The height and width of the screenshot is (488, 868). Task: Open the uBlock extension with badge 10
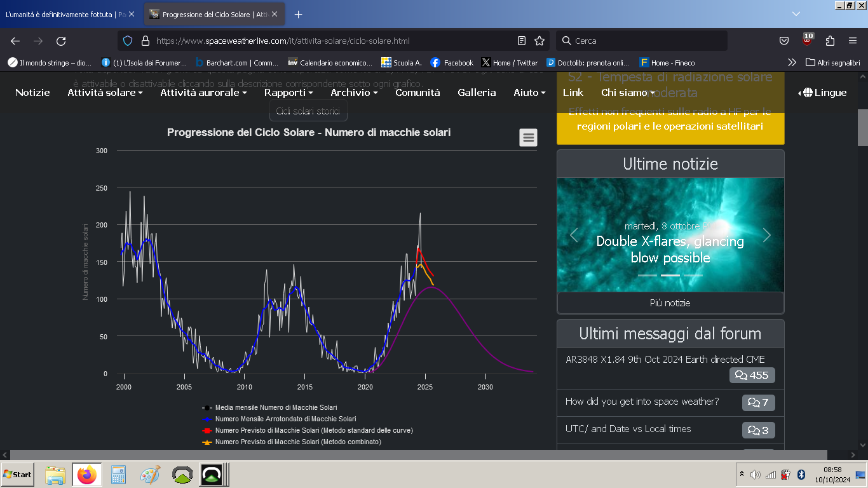click(807, 39)
